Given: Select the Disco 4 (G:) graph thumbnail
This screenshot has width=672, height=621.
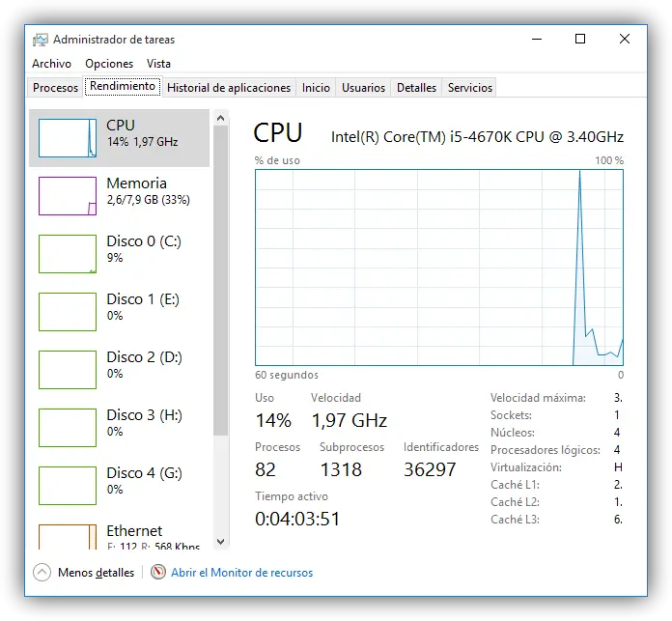Looking at the screenshot, I should pyautogui.click(x=68, y=486).
